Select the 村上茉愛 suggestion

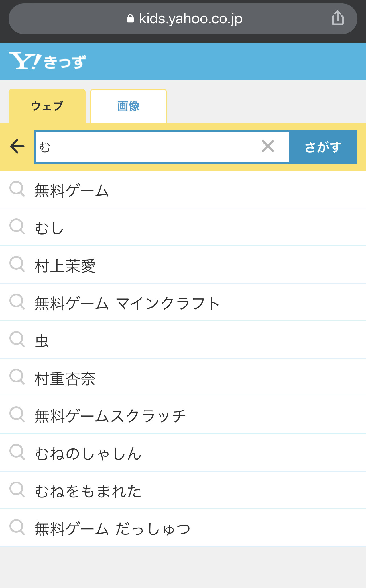click(x=65, y=266)
